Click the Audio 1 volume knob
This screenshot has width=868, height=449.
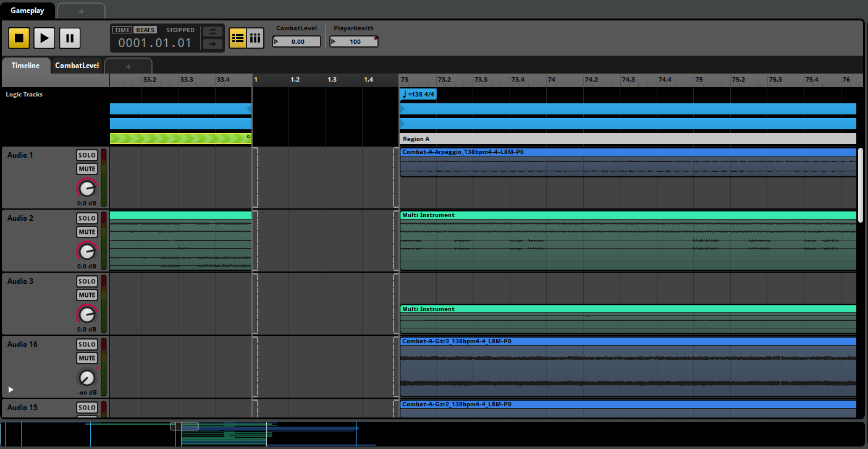pyautogui.click(x=87, y=188)
